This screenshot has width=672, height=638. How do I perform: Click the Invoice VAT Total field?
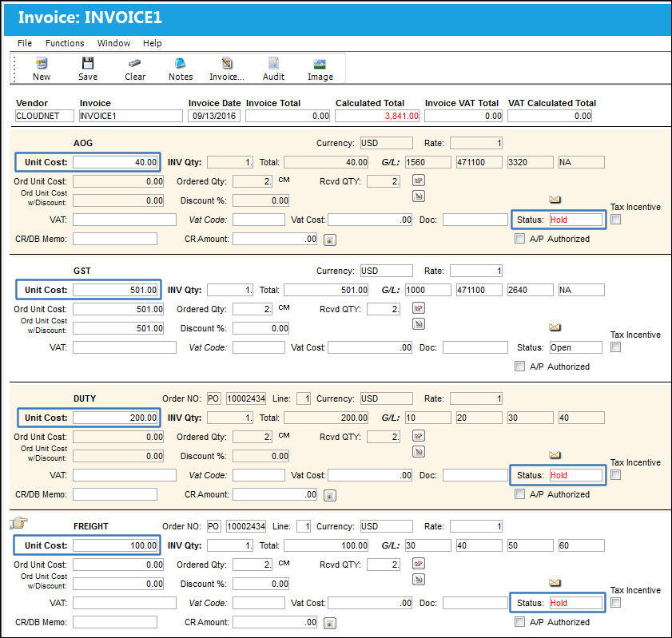tap(463, 116)
